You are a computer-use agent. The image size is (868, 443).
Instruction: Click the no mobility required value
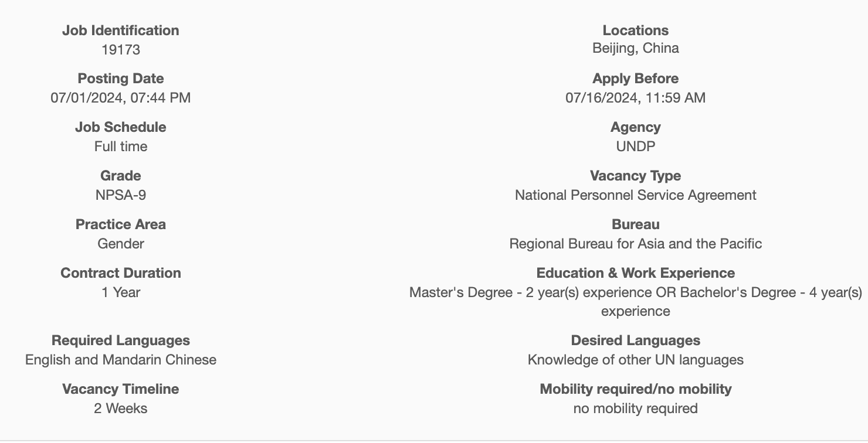(636, 408)
